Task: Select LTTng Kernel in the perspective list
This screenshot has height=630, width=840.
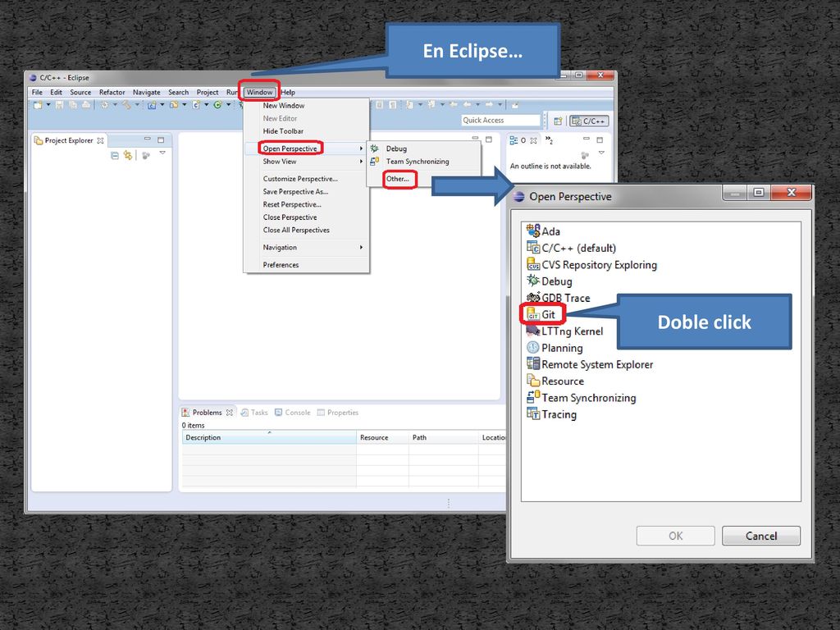Action: coord(565,331)
